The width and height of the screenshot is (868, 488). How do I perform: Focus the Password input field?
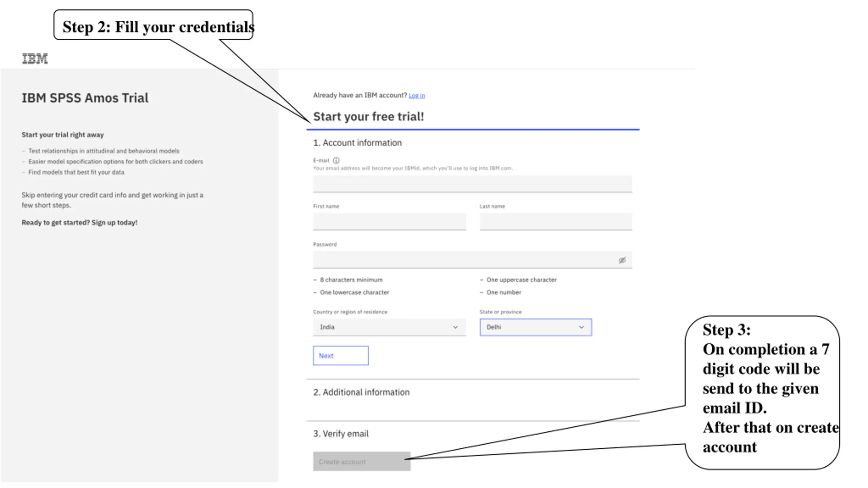pyautogui.click(x=473, y=260)
